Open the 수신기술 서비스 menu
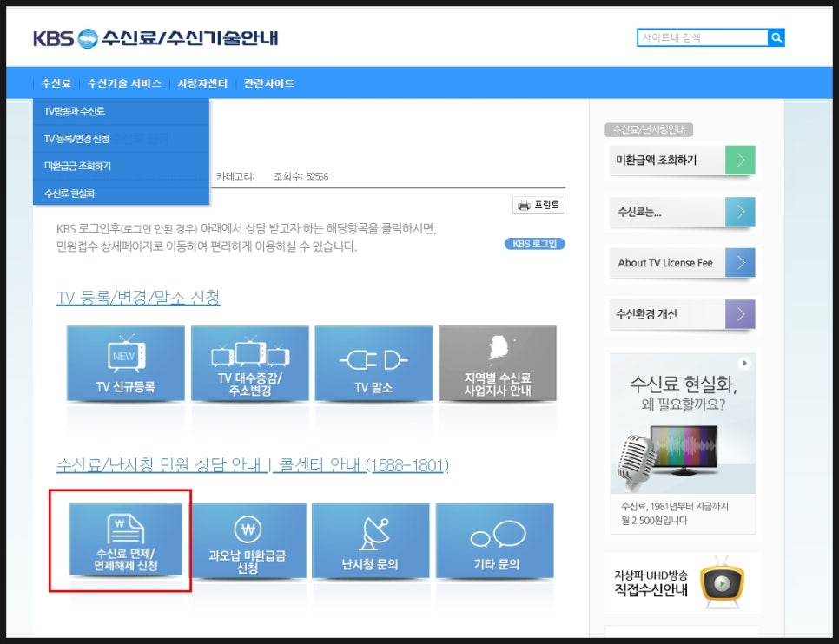The width and height of the screenshot is (839, 644). coord(124,83)
